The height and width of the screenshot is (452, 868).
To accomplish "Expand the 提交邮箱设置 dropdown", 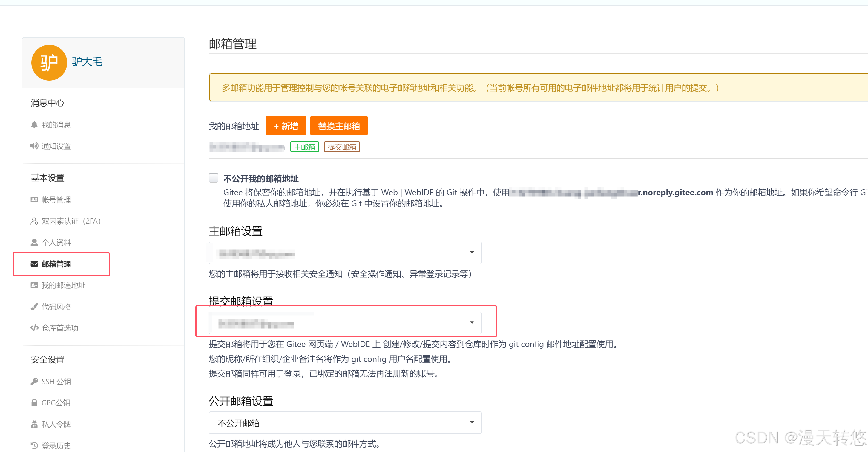I will click(x=345, y=323).
